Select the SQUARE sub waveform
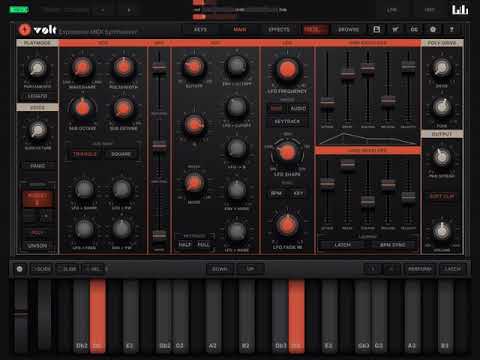480x360 pixels. pos(121,154)
